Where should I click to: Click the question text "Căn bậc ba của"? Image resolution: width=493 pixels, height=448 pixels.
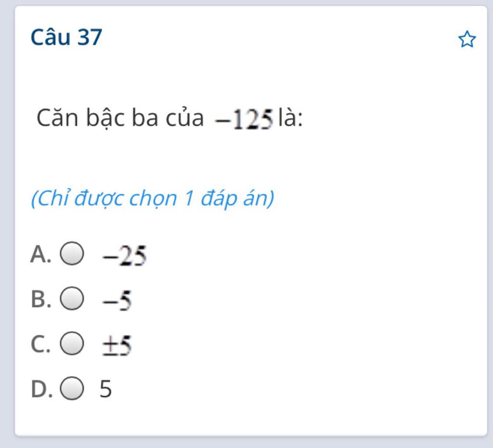[120, 119]
